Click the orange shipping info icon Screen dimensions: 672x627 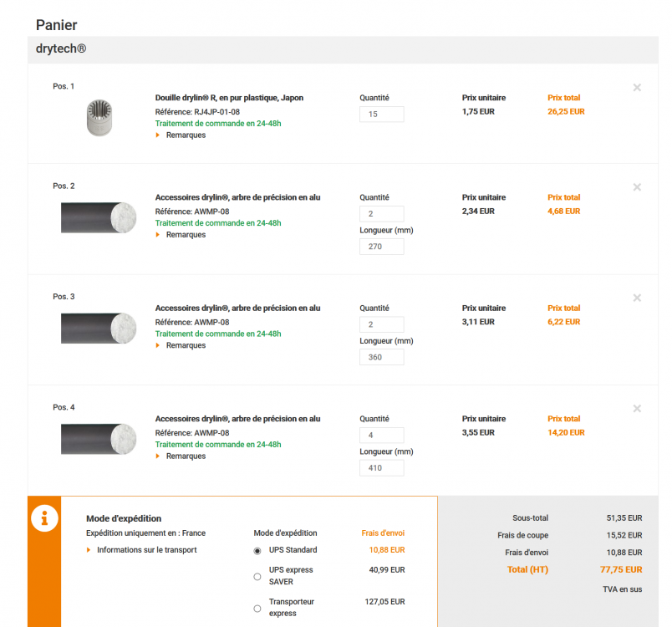[x=44, y=518]
